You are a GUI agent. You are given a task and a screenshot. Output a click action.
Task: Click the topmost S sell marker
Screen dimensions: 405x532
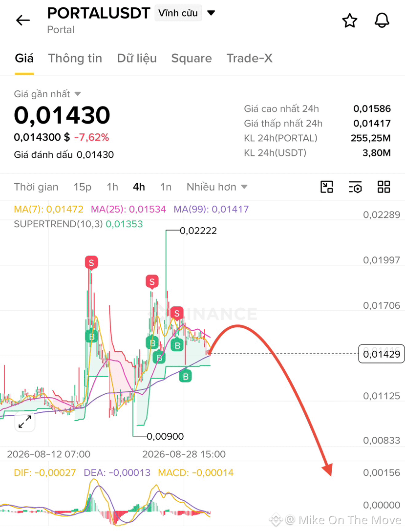click(x=91, y=263)
